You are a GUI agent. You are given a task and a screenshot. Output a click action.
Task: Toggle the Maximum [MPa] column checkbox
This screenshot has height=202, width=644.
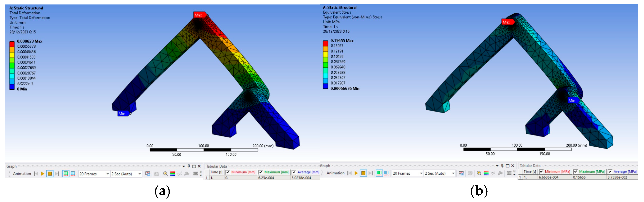tap(575, 172)
